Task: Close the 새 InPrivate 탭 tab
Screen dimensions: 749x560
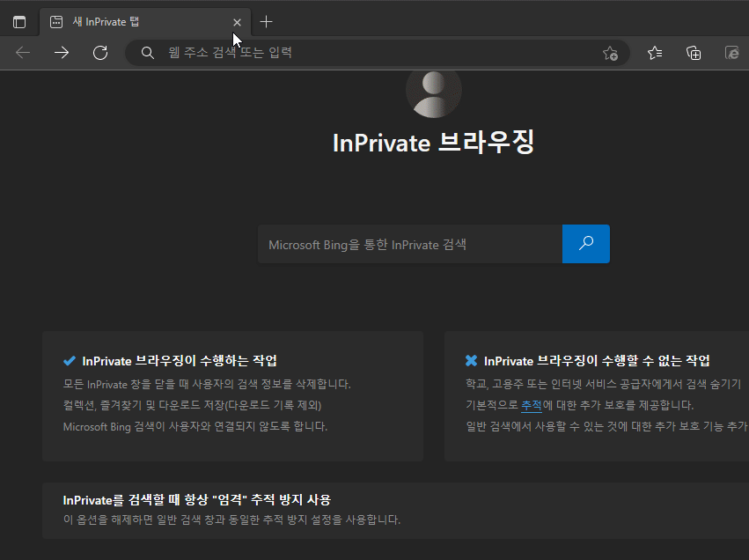Action: [237, 23]
